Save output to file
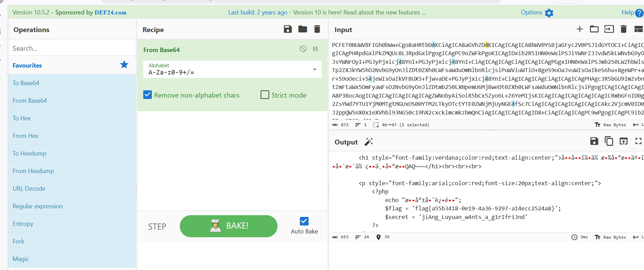The width and height of the screenshot is (644, 270). tap(594, 141)
